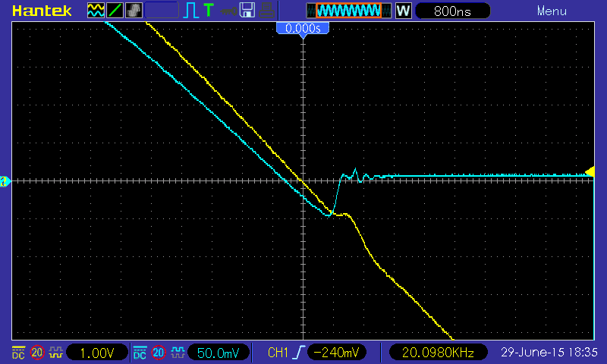
Task: Click the cyan CH2 DC coupling icon
Action: pyautogui.click(x=140, y=353)
